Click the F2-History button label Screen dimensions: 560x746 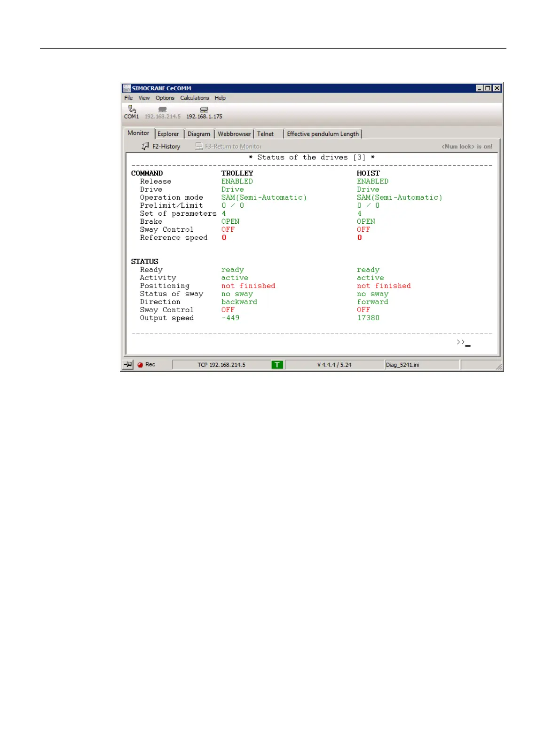166,147
